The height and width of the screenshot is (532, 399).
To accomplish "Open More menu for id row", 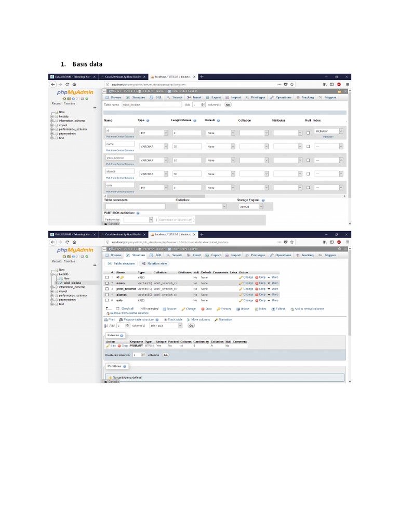I will tap(273, 277).
